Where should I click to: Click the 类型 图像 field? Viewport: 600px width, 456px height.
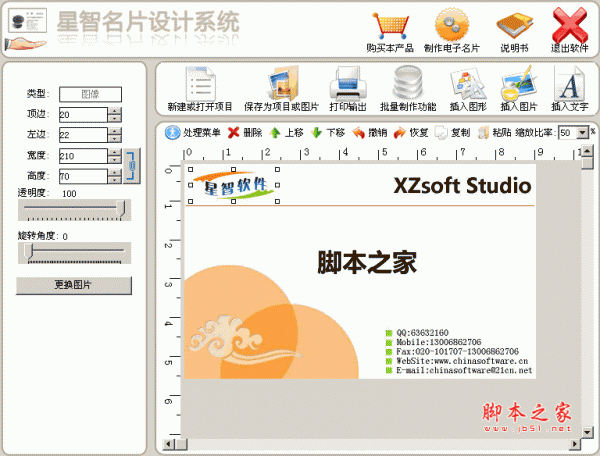[90, 94]
